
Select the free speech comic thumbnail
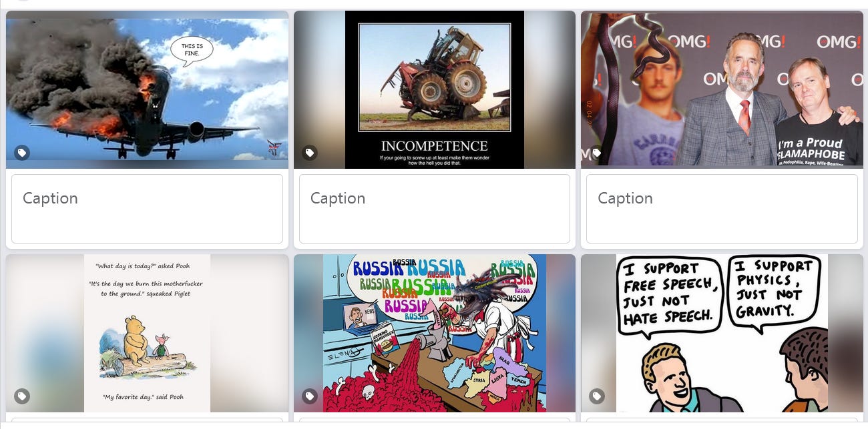[722, 333]
